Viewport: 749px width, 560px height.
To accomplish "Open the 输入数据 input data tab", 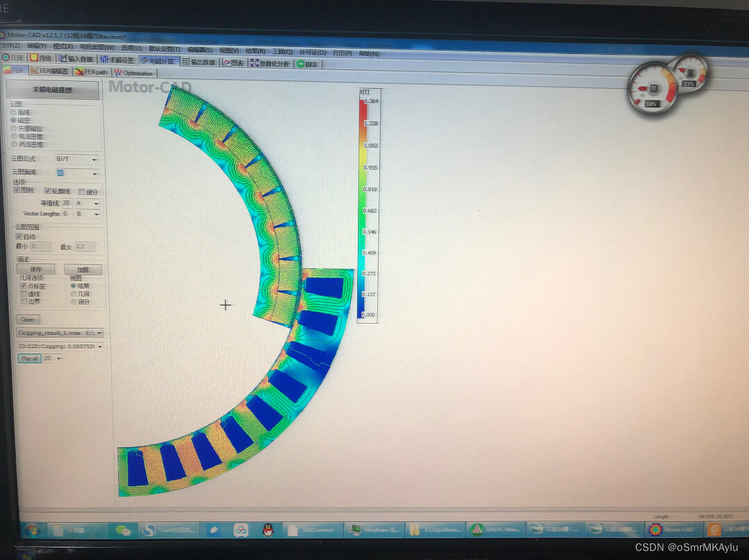I will pos(76,59).
